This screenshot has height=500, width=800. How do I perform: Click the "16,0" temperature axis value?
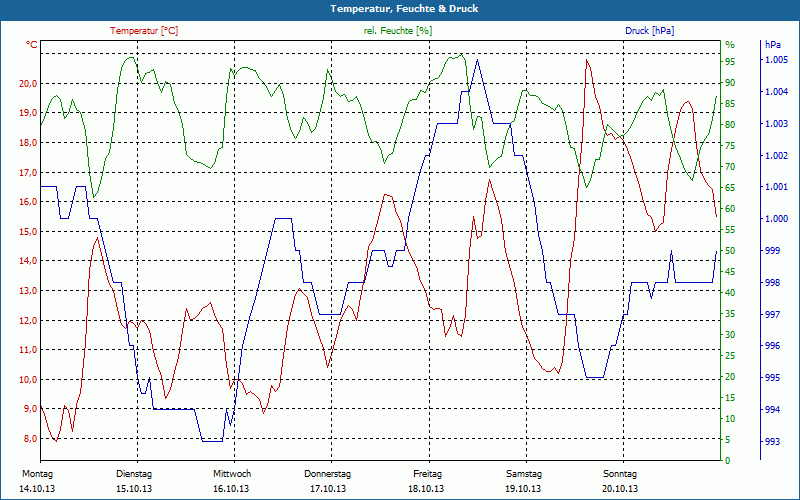pyautogui.click(x=28, y=202)
